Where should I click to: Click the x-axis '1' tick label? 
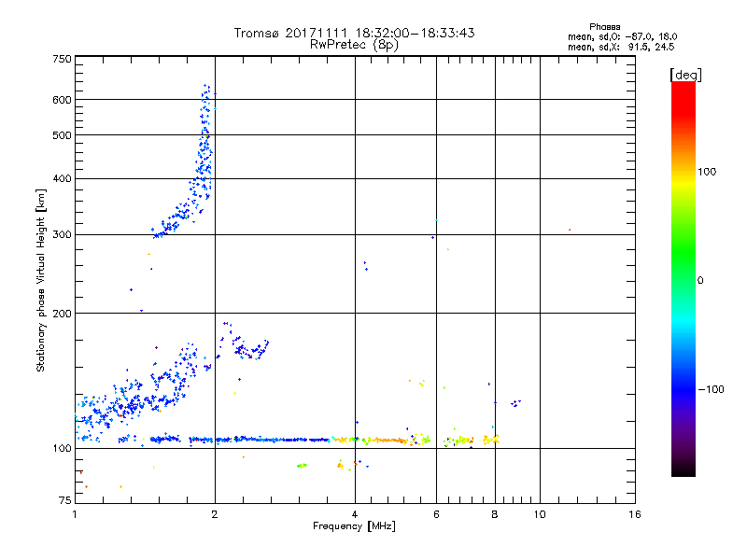[75, 514]
